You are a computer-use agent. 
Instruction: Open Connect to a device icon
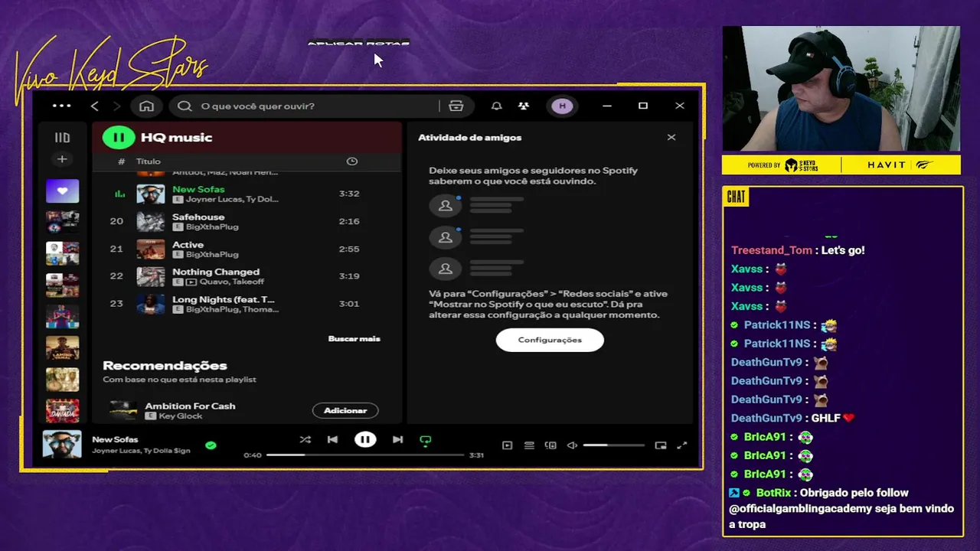(550, 445)
